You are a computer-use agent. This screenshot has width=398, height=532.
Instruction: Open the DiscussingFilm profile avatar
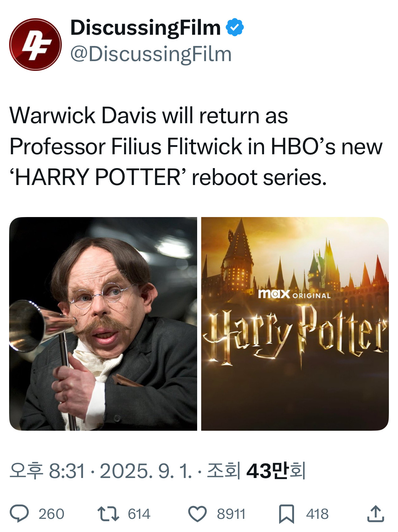pyautogui.click(x=35, y=44)
